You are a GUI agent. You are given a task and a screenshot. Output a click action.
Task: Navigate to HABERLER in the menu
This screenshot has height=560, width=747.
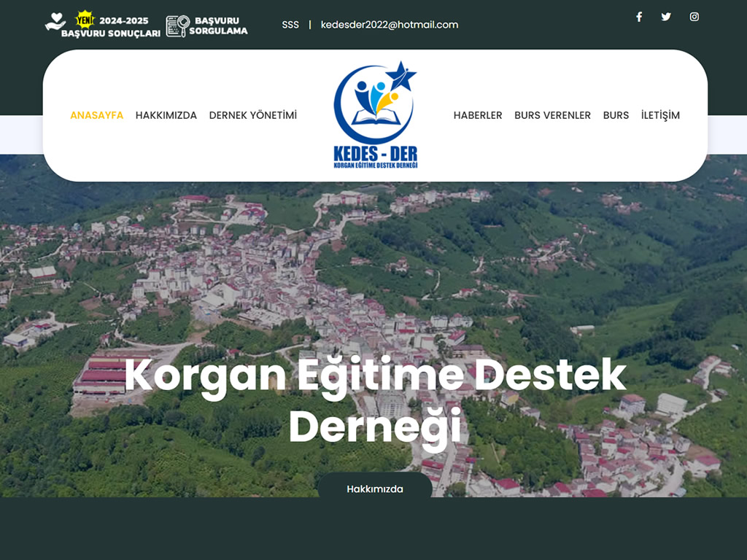click(478, 115)
